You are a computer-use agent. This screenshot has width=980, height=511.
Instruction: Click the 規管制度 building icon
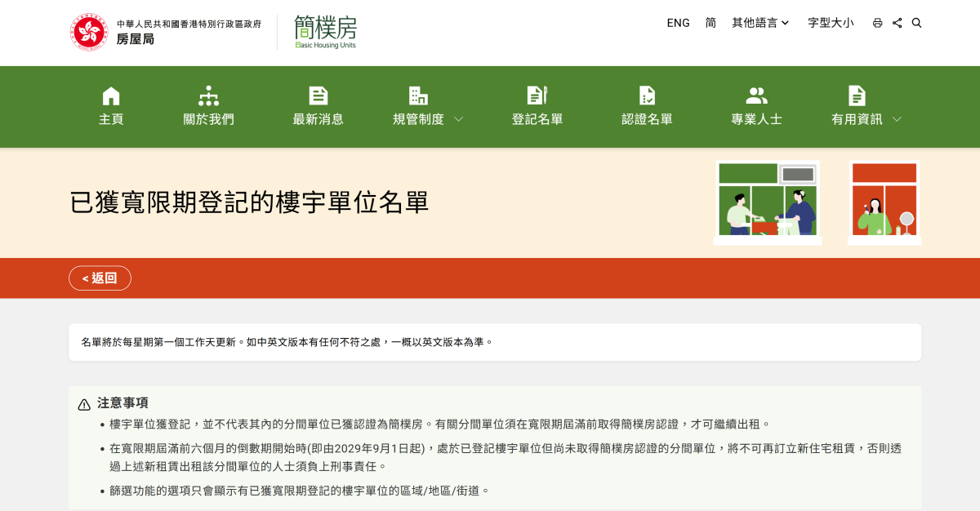(x=418, y=96)
